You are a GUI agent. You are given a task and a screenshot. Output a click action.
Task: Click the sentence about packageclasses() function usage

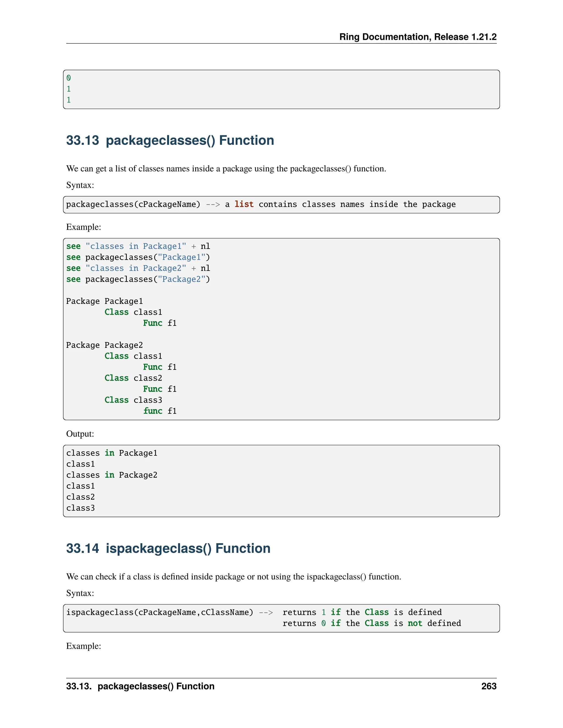click(x=226, y=169)
